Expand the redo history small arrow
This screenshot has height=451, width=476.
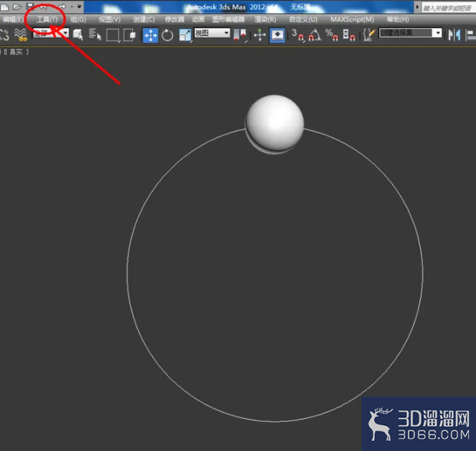tap(72, 6)
